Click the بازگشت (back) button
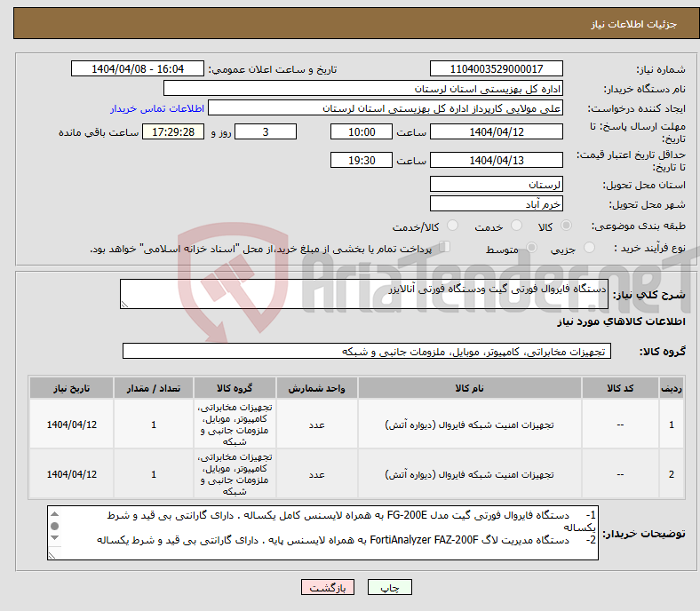The width and height of the screenshot is (700, 611). click(x=327, y=587)
